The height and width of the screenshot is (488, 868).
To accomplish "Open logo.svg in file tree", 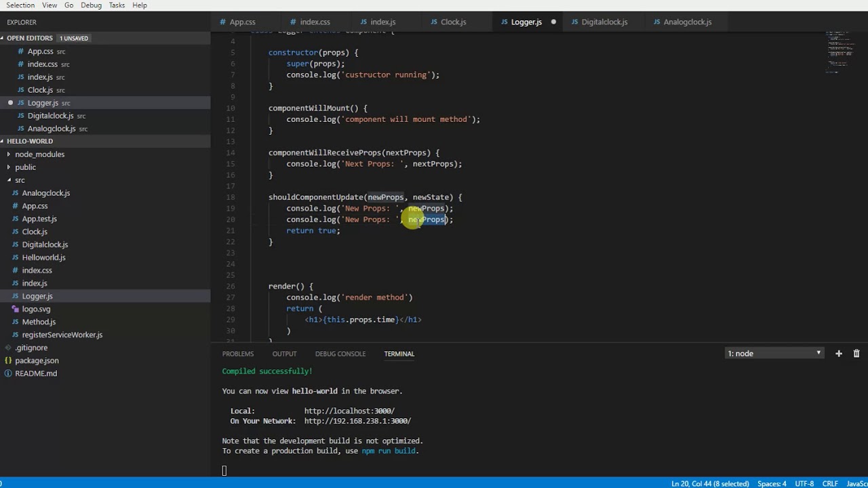I will coord(36,308).
